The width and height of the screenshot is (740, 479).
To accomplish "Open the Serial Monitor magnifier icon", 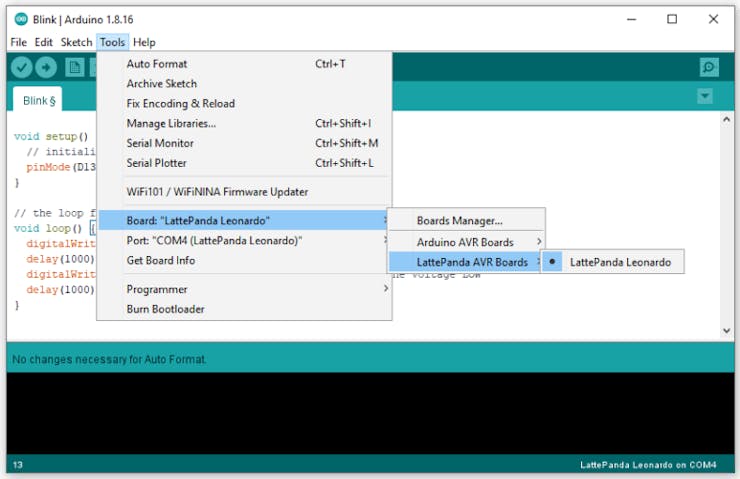I will pos(709,67).
